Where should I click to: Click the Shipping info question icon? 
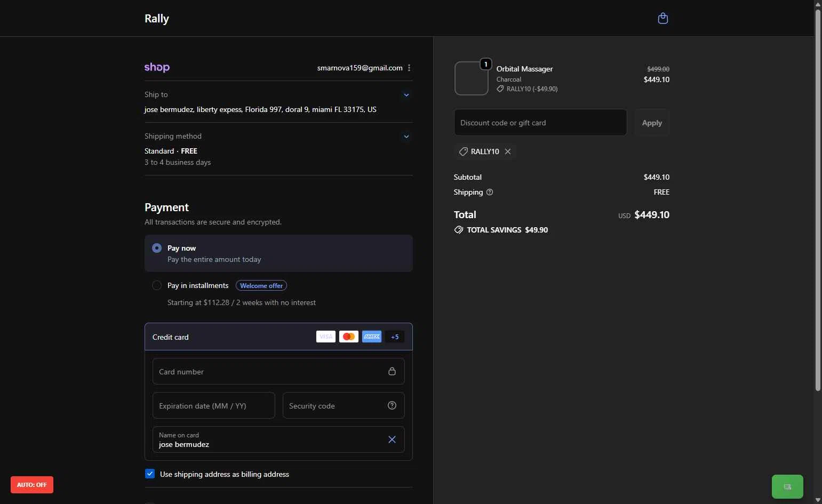[x=490, y=192]
